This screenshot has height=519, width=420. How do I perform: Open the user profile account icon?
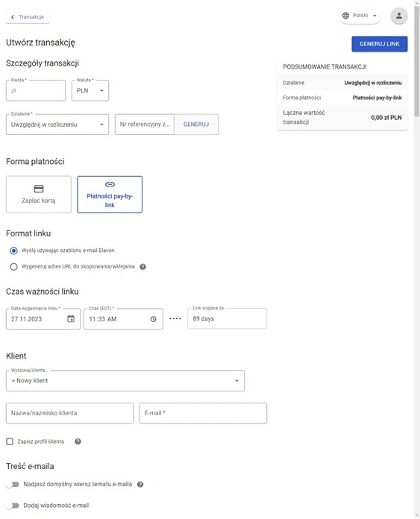click(399, 16)
